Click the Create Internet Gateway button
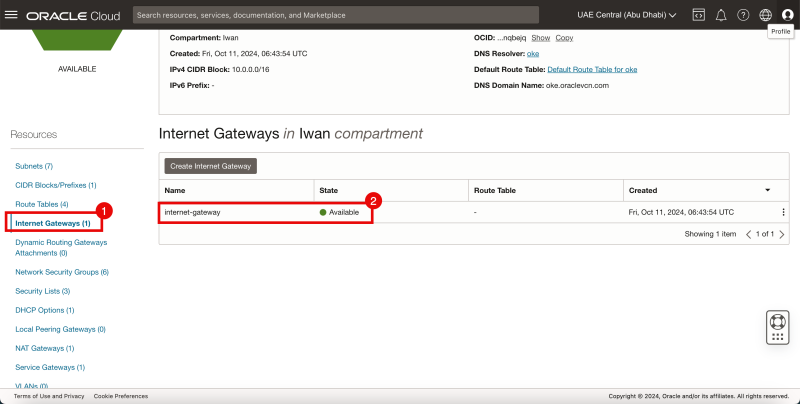800x404 pixels. tap(211, 165)
